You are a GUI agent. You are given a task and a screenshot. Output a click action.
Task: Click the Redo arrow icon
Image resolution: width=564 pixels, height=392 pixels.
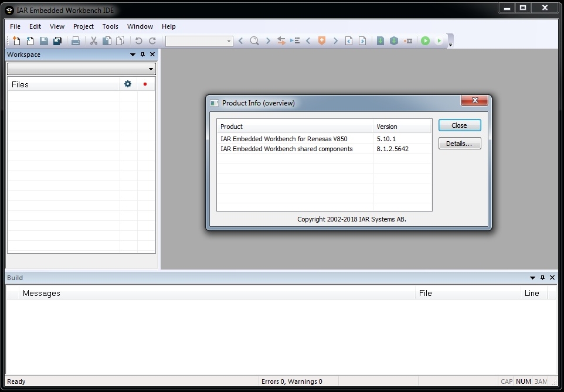pos(152,41)
